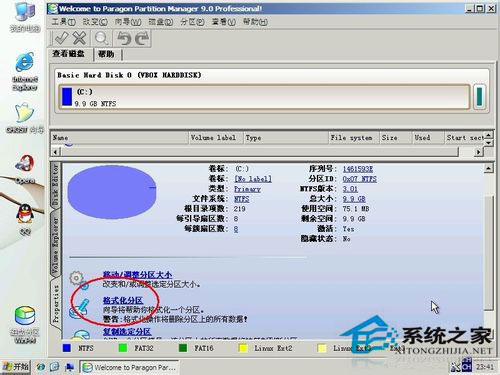Click the partition list right scroll arrow
The image size is (500, 375).
tap(479, 152)
